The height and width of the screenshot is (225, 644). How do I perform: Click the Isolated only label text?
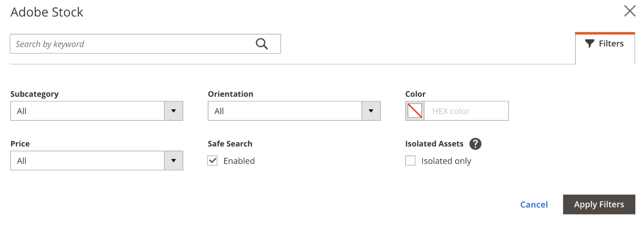pyautogui.click(x=446, y=161)
